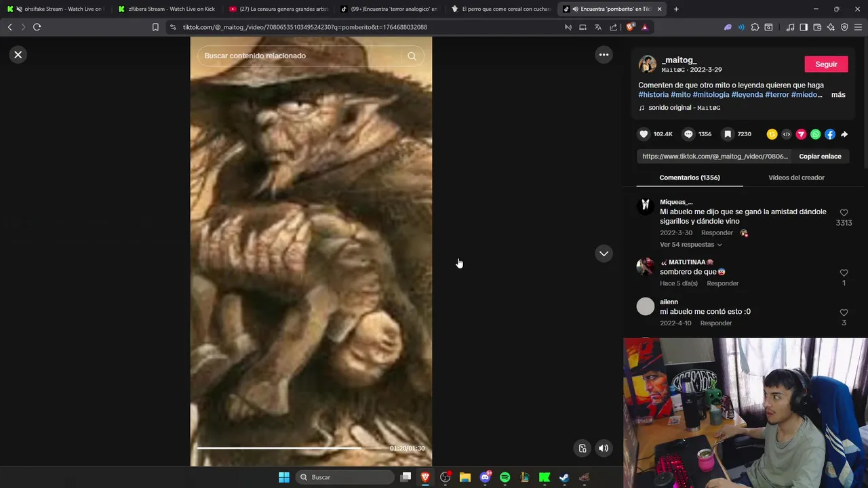Open the zRibera Stream browser tab
This screenshot has height=488, width=868.
click(x=167, y=9)
